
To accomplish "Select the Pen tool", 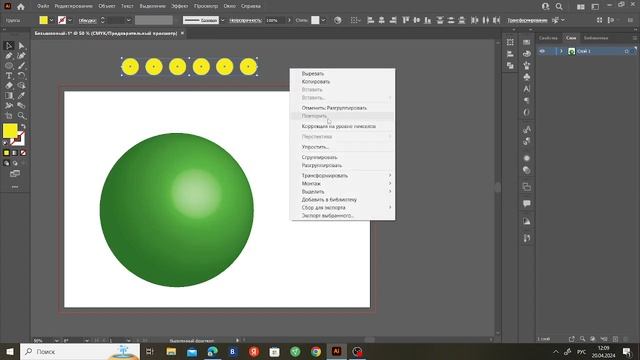I will (x=9, y=56).
